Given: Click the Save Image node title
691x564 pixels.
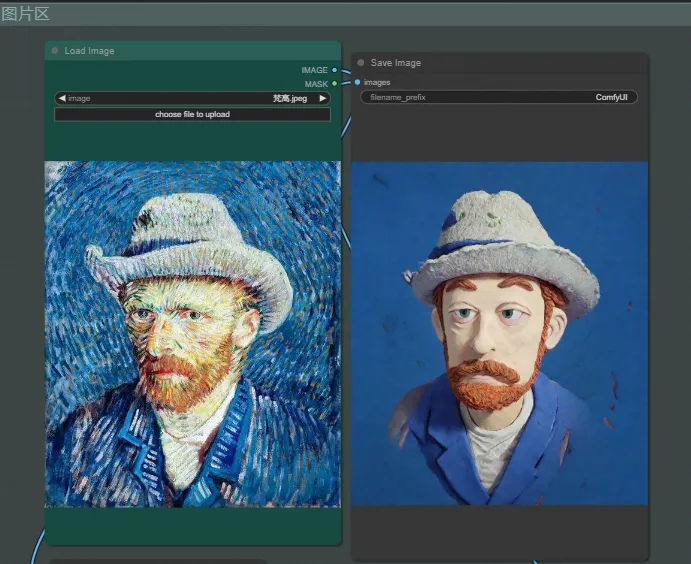Looking at the screenshot, I should (x=396, y=63).
